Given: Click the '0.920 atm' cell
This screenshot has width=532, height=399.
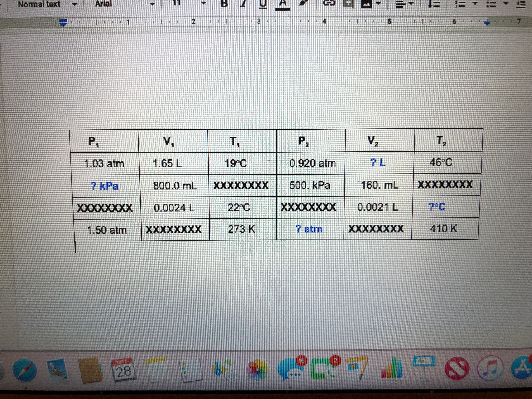Looking at the screenshot, I should click(x=311, y=163).
